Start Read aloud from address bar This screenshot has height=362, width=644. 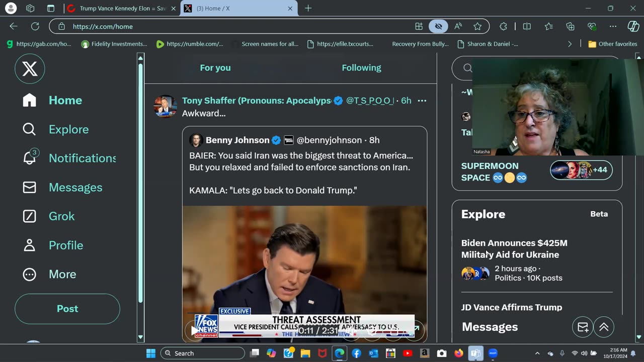pyautogui.click(x=458, y=26)
